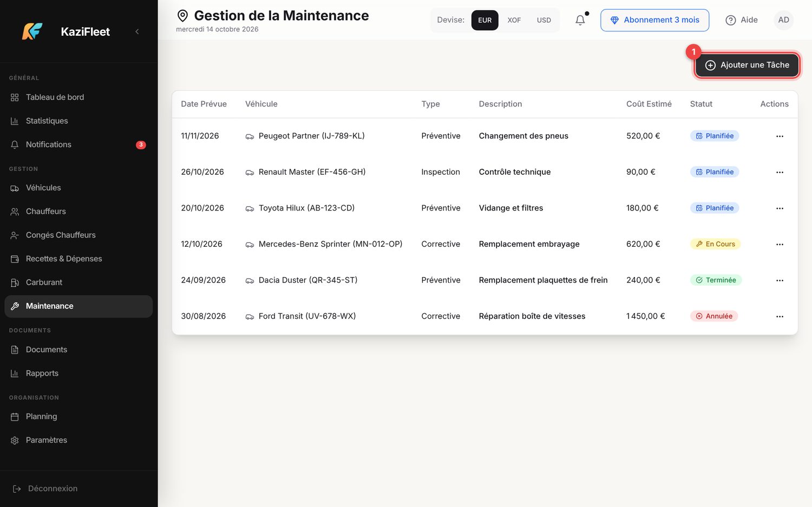812x507 pixels.
Task: Go to Rapports
Action: click(78, 373)
